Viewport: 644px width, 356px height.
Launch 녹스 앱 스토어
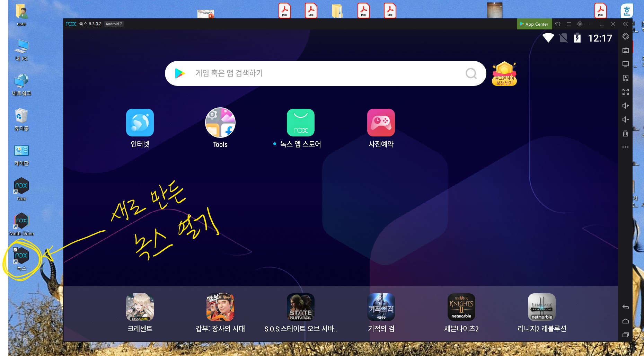[301, 123]
